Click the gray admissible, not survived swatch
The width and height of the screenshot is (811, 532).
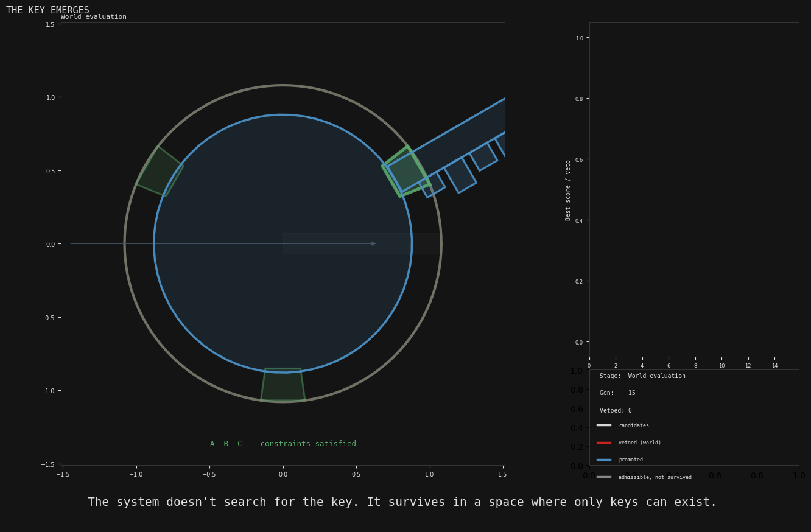(x=603, y=477)
